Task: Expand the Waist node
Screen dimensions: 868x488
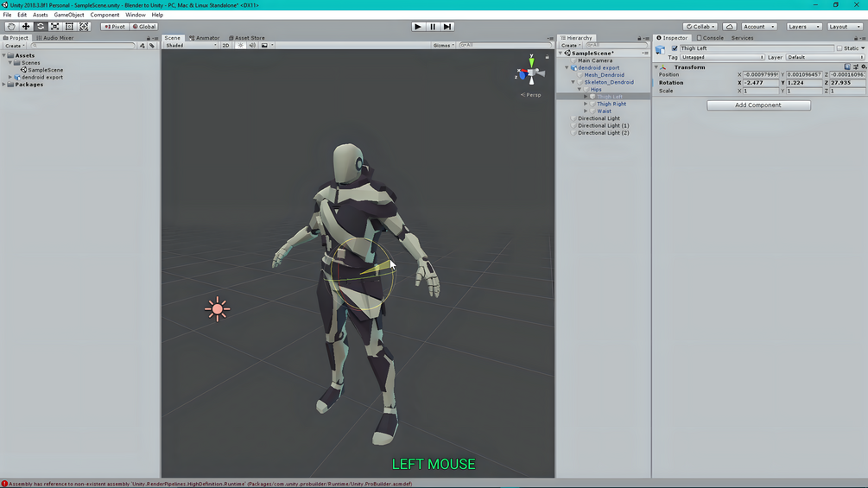Action: click(x=586, y=111)
